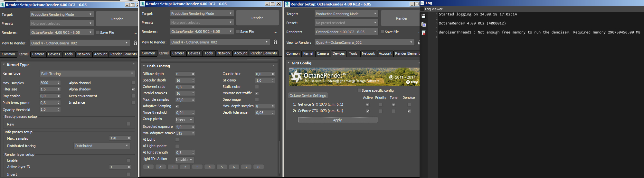Toggle Denoise for GPU 1 GeForce GTX 1070
The width and height of the screenshot is (644, 178).
click(409, 105)
